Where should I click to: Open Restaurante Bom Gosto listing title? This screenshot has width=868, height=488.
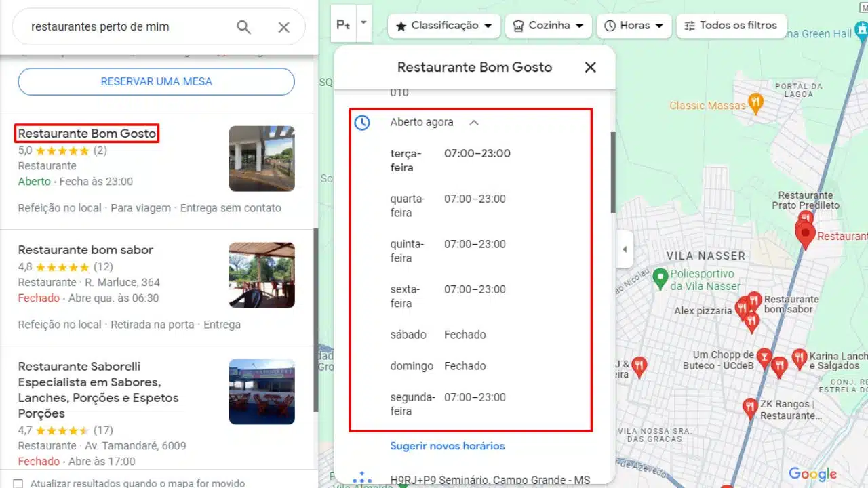click(87, 134)
